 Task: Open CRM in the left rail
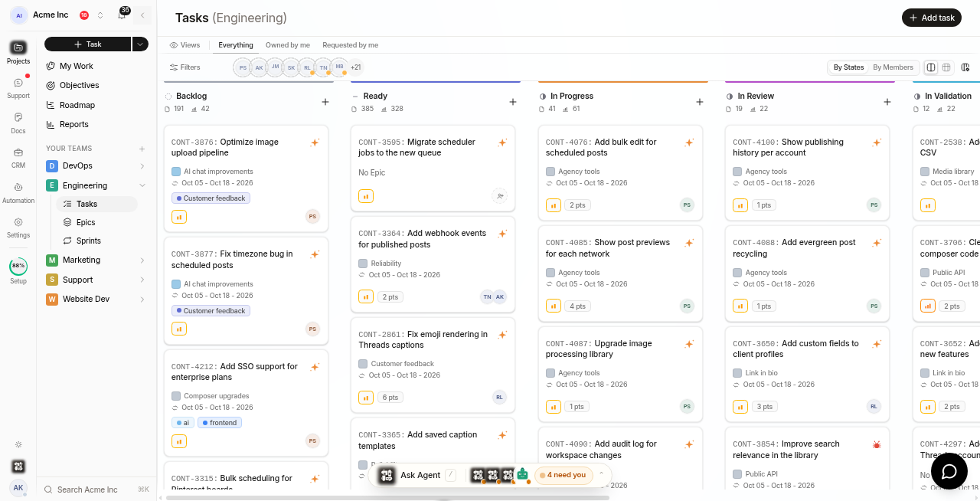pos(18,157)
